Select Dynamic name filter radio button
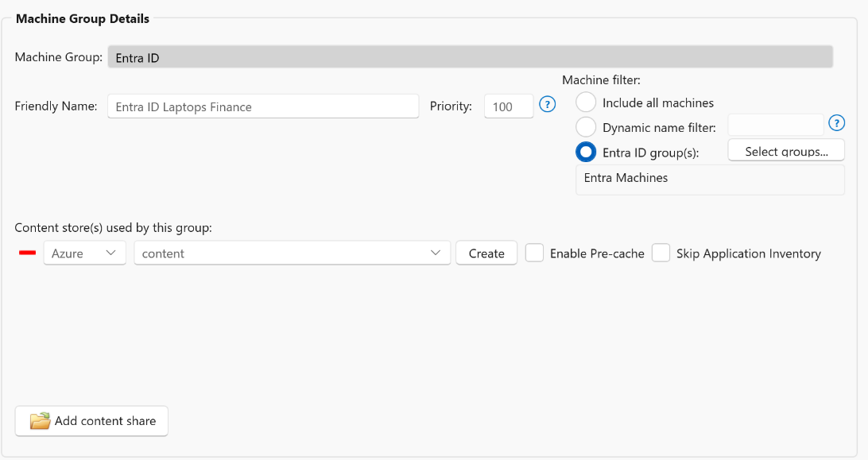The height and width of the screenshot is (460, 868). [x=586, y=127]
